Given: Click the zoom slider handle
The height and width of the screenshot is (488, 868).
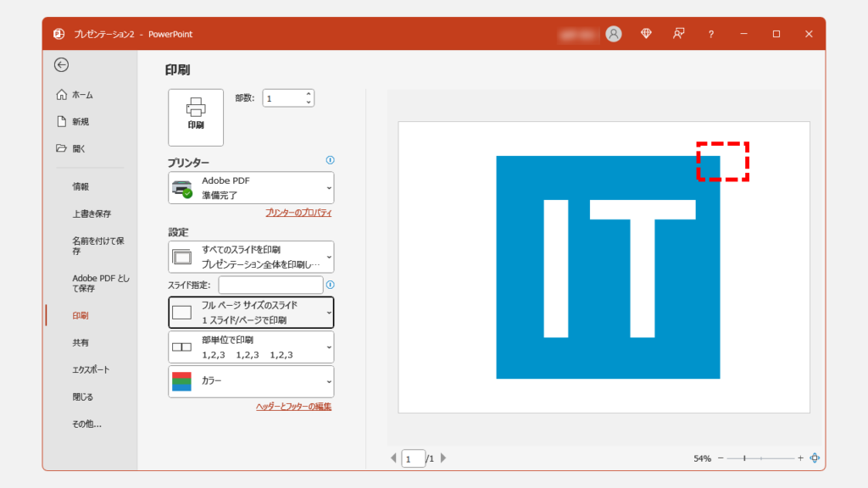Looking at the screenshot, I should pos(744,457).
